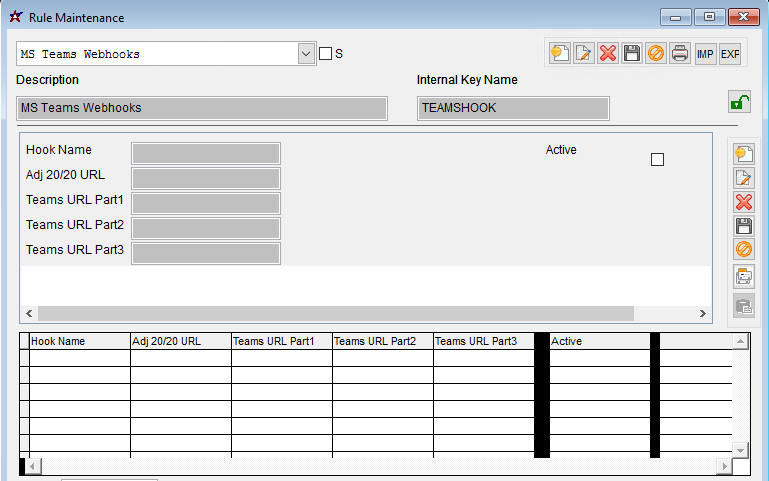Screen dimensions: 769x481
Task: Click the grid horizontal scrollbar right arrow
Action: pyautogui.click(x=724, y=466)
